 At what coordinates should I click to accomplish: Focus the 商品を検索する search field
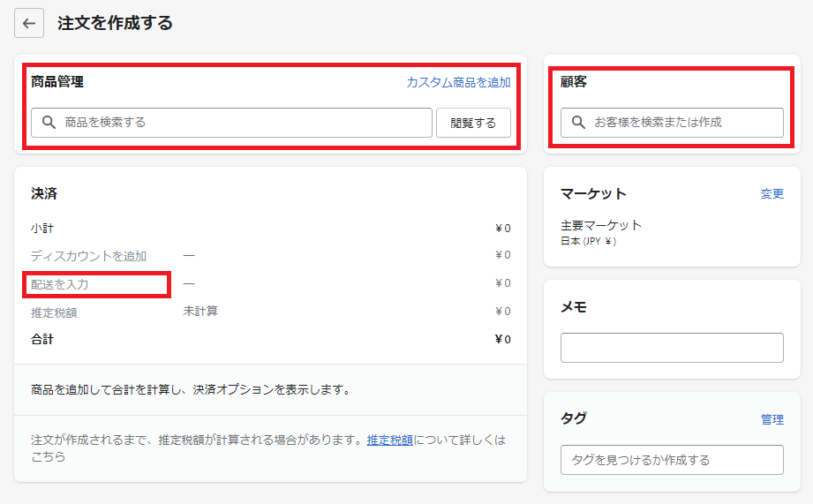pos(238,123)
